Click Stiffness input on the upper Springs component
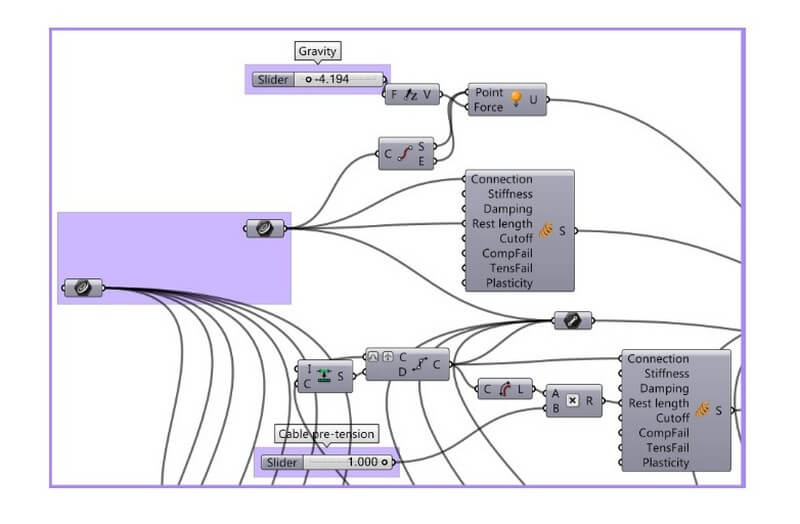The image size is (800, 524). pos(509,194)
